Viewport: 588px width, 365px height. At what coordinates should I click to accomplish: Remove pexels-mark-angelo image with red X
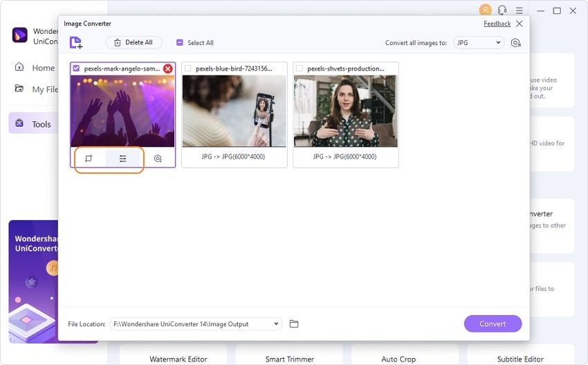coord(168,69)
